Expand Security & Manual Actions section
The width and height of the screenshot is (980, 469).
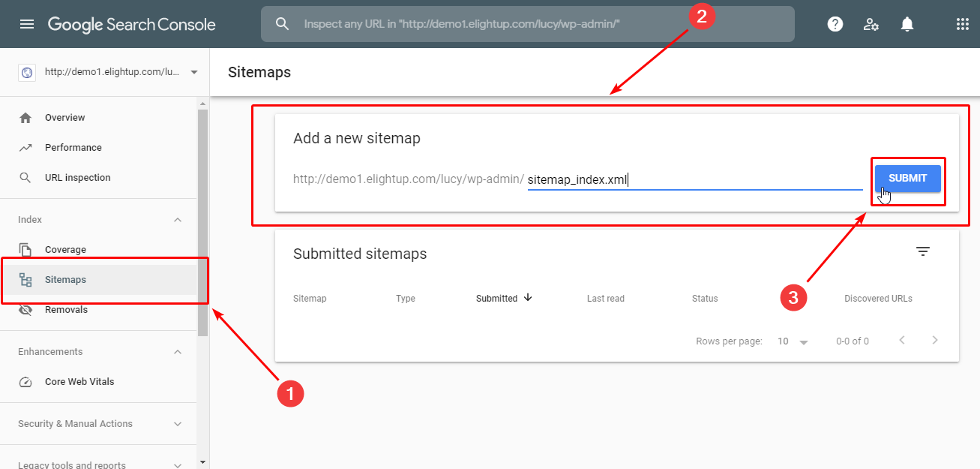coord(178,424)
